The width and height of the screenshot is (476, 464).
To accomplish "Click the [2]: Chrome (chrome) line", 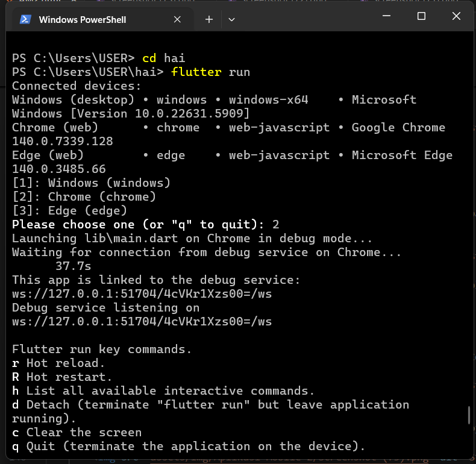I will coord(84,197).
